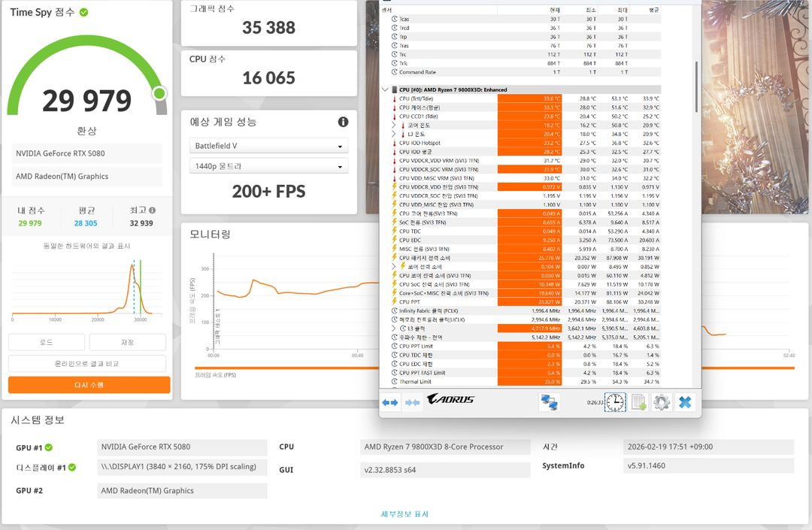Screen dimensions: 812x530
Task: Click info icon beside best score label
Action: point(153,211)
